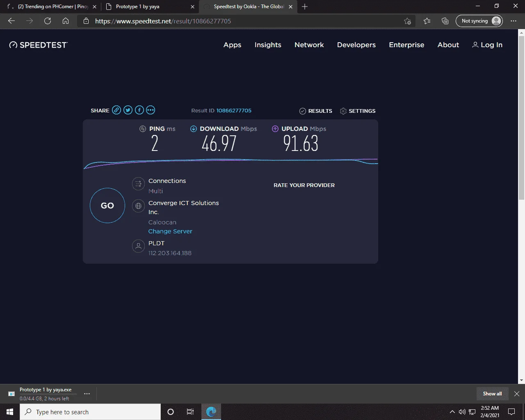Click Show all downloads
The image size is (525, 420).
492,394
